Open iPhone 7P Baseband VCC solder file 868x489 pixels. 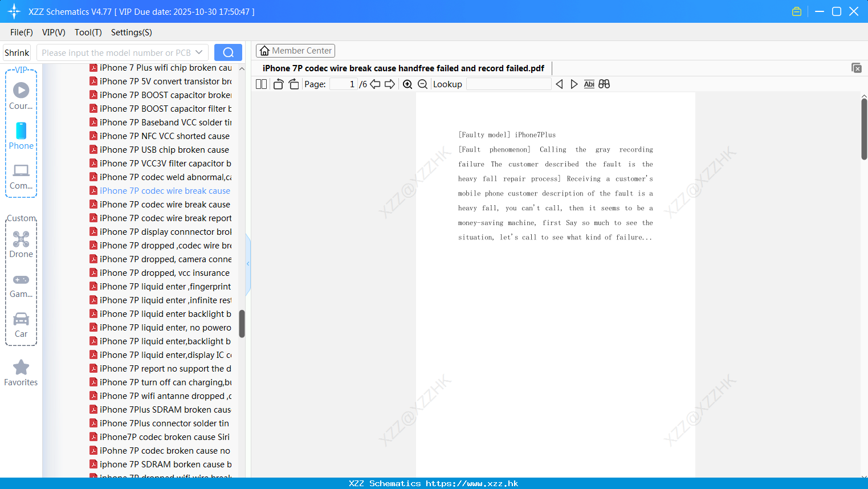pos(161,123)
